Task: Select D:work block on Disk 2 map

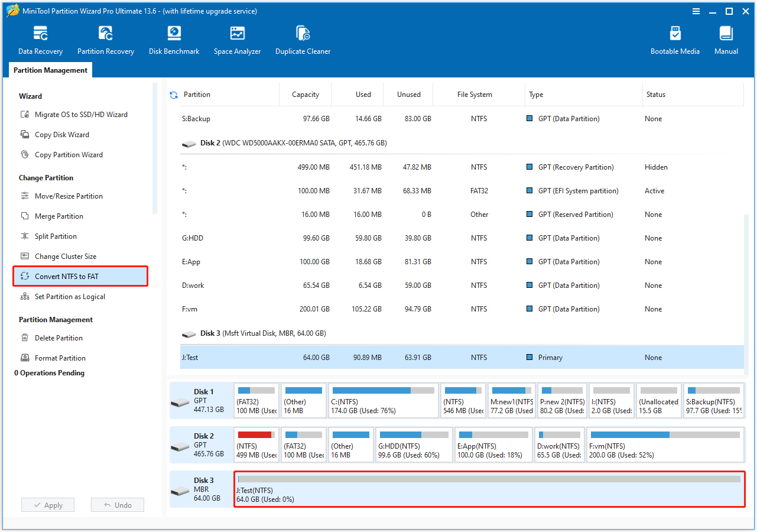Action: 560,445
